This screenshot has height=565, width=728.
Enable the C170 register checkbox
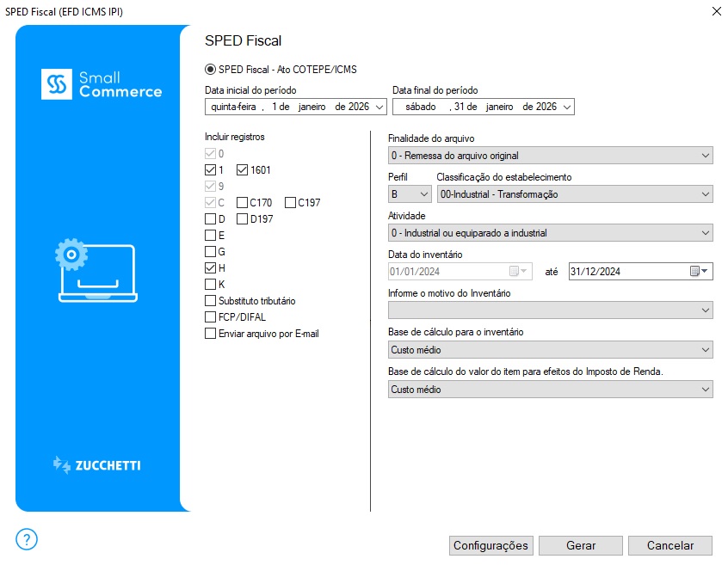click(242, 203)
